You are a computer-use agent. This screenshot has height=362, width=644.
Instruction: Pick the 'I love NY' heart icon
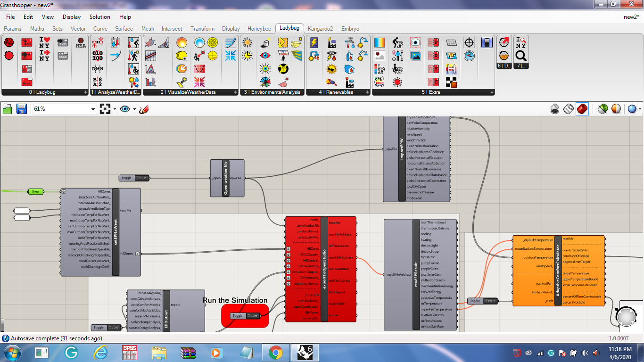tap(44, 43)
